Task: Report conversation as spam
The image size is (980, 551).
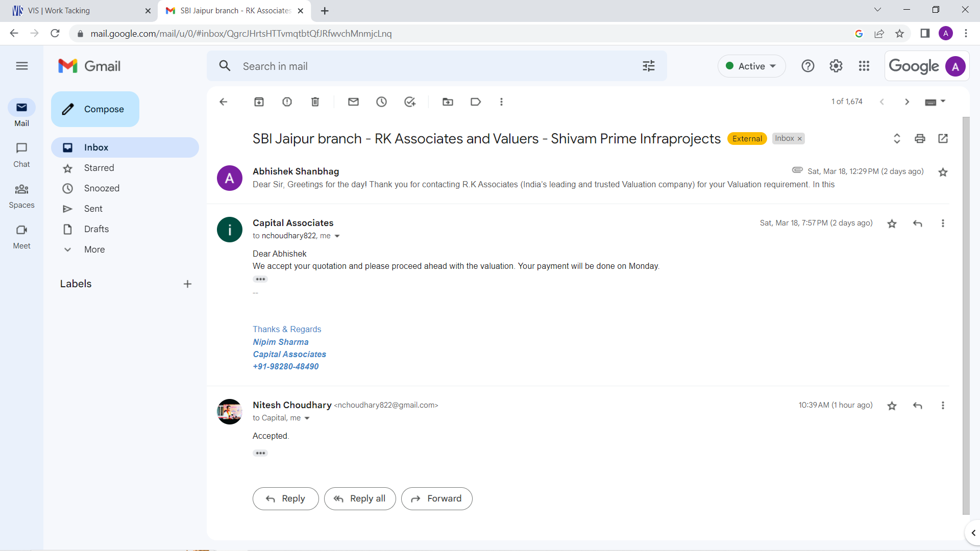Action: point(287,102)
